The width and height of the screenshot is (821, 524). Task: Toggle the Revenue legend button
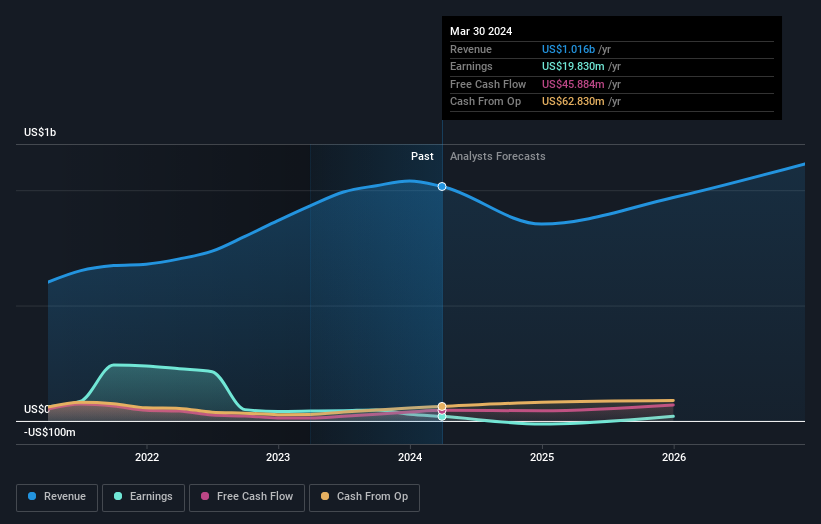click(x=57, y=497)
